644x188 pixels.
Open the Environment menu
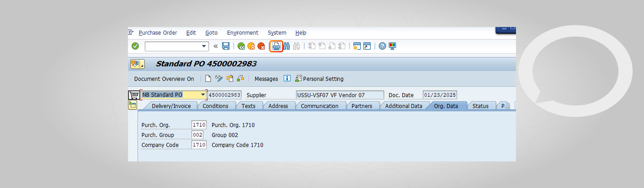coord(243,33)
